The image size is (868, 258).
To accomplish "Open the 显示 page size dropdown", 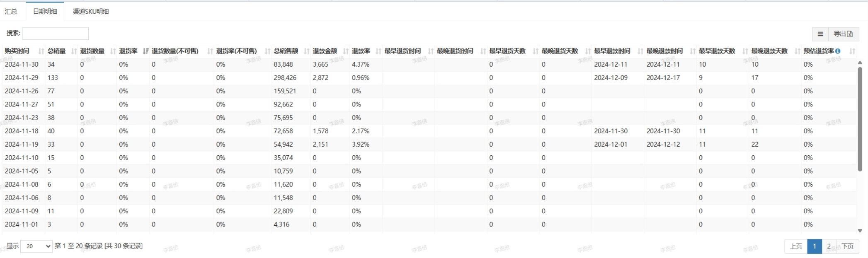I will (36, 246).
